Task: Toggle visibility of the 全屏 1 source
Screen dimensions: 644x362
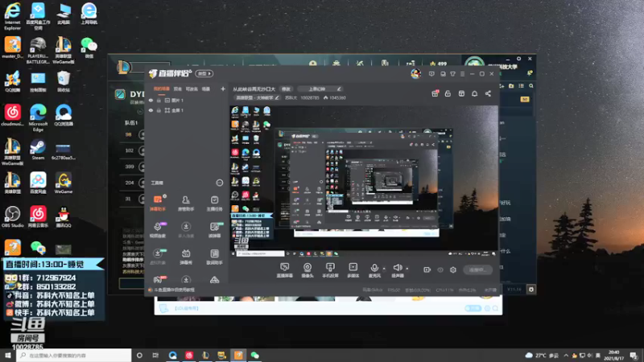Action: pyautogui.click(x=151, y=110)
